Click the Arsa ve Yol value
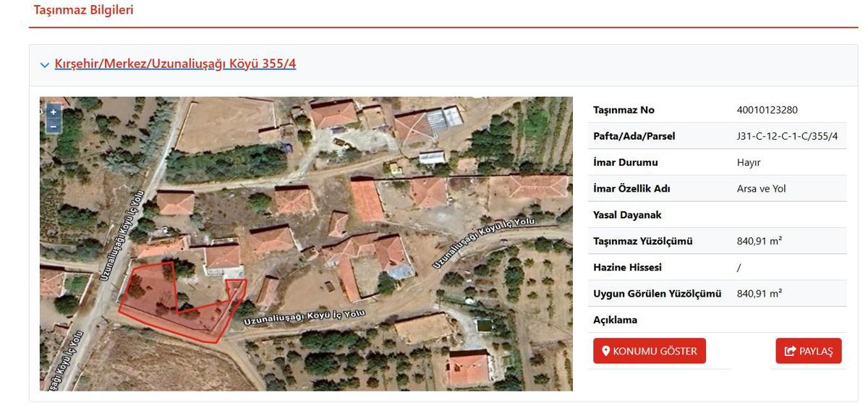Image resolution: width=868 pixels, height=411 pixels. [761, 189]
